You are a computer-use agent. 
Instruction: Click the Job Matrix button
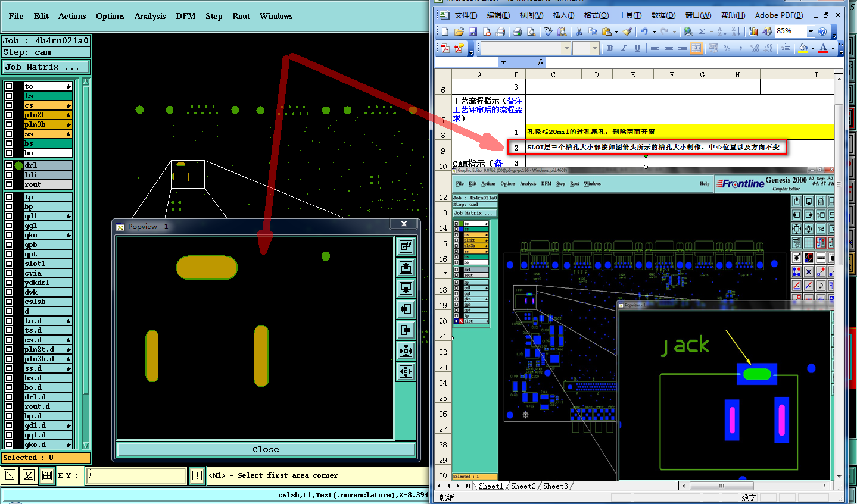click(x=46, y=67)
